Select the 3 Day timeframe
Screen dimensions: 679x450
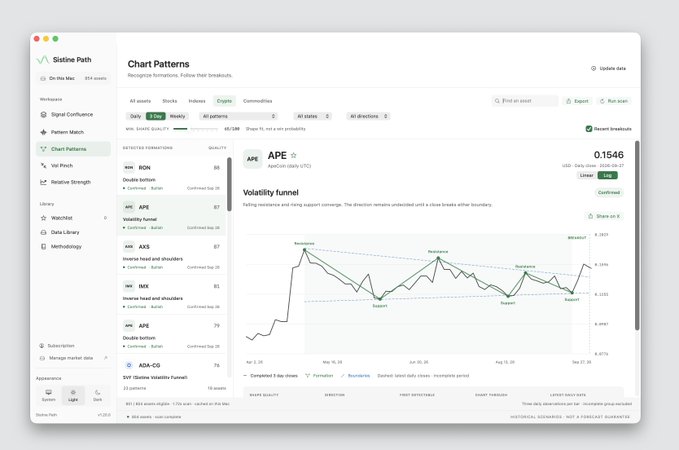[156, 116]
